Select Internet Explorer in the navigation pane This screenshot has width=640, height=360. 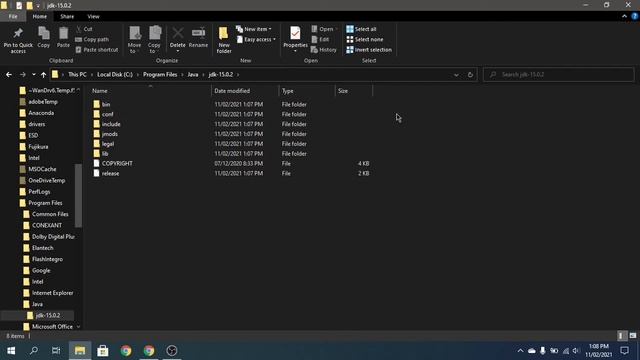tap(53, 293)
